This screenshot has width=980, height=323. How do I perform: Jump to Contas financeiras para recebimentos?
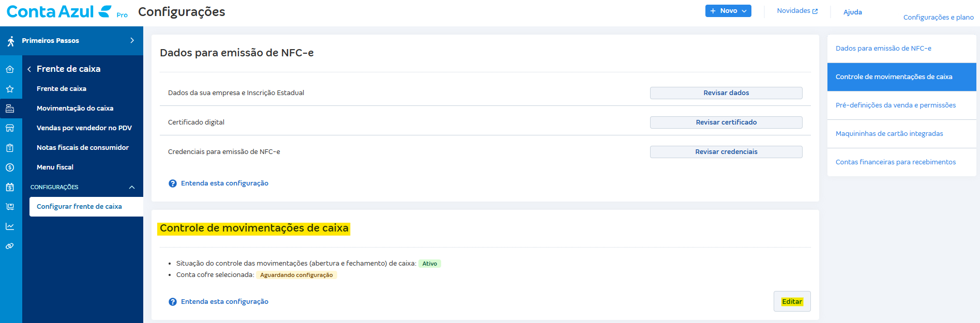point(902,162)
